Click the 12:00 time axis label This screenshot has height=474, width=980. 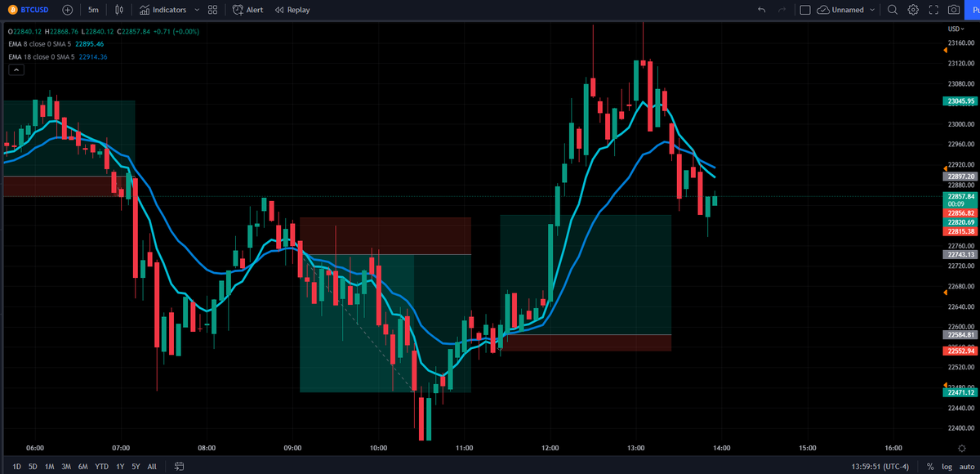coord(550,448)
